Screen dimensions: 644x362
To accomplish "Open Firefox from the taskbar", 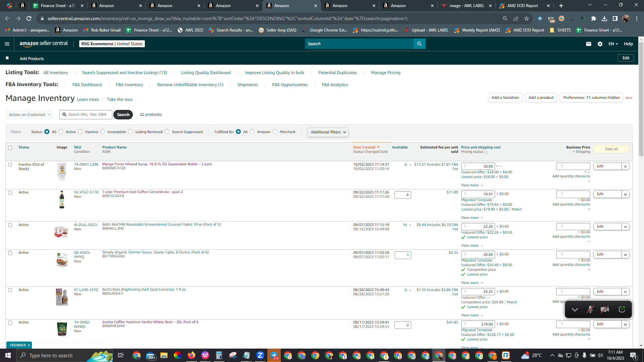I will click(191, 355).
